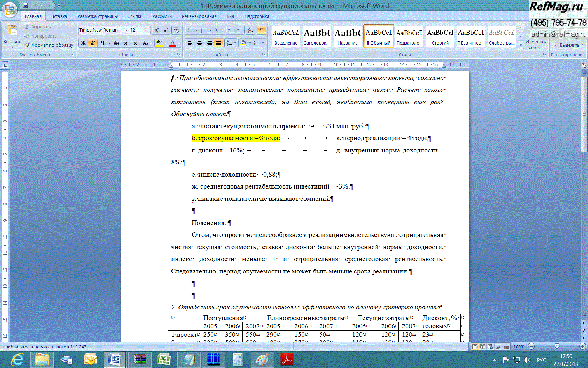Toggle justified text alignment
Image resolution: width=588 pixels, height=368 pixels.
tap(219, 43)
